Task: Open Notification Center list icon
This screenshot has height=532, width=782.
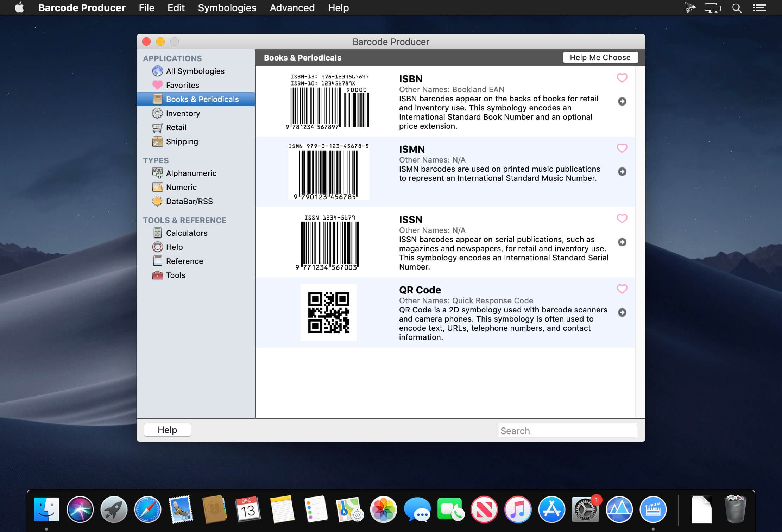Action: tap(759, 8)
